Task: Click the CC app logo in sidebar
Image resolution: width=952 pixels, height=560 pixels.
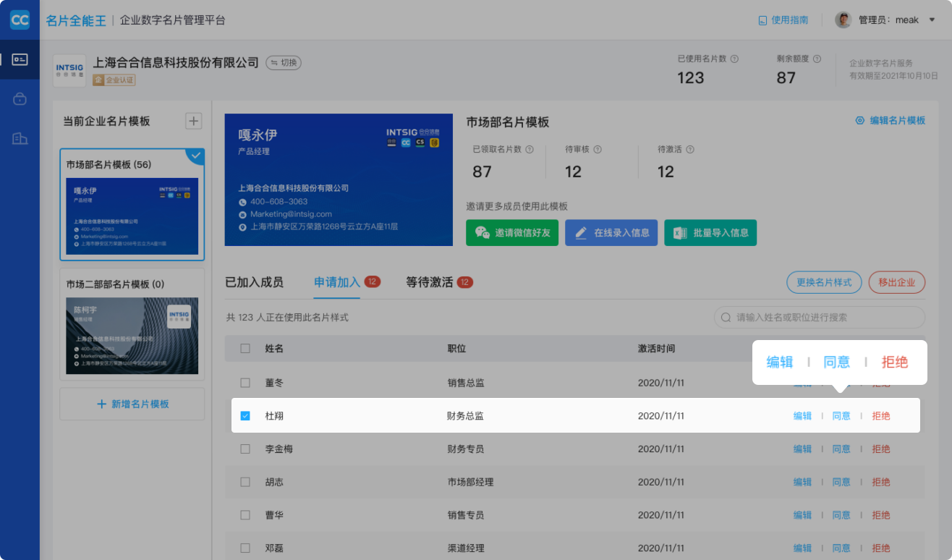Action: pos(20,20)
